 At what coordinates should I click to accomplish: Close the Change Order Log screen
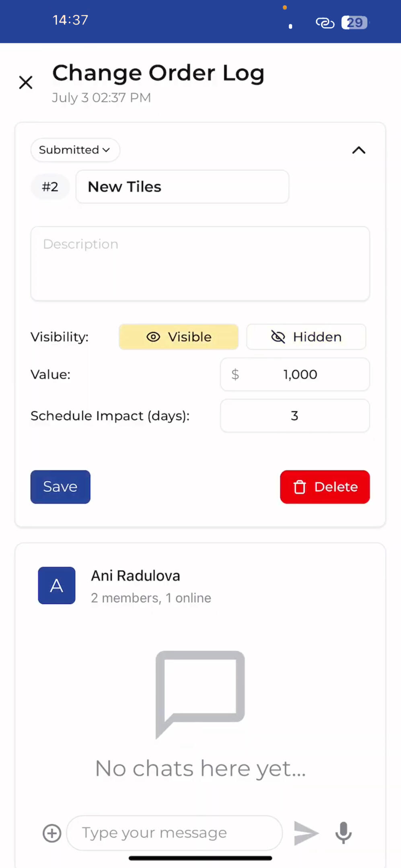26,82
